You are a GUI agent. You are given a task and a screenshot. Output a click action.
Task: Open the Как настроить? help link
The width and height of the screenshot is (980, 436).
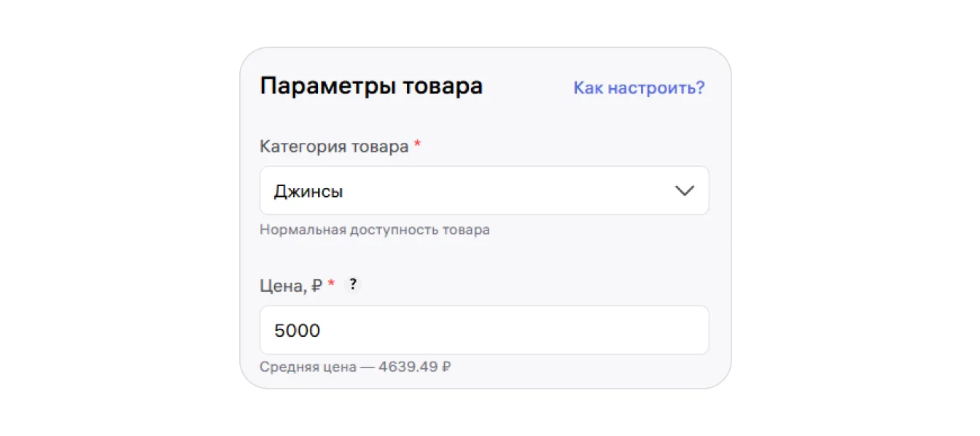click(x=639, y=88)
